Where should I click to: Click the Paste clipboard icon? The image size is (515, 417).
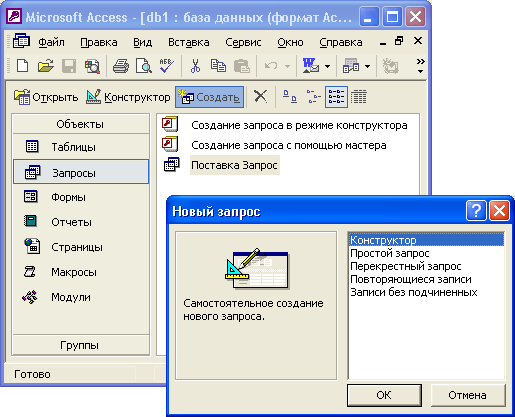point(242,66)
